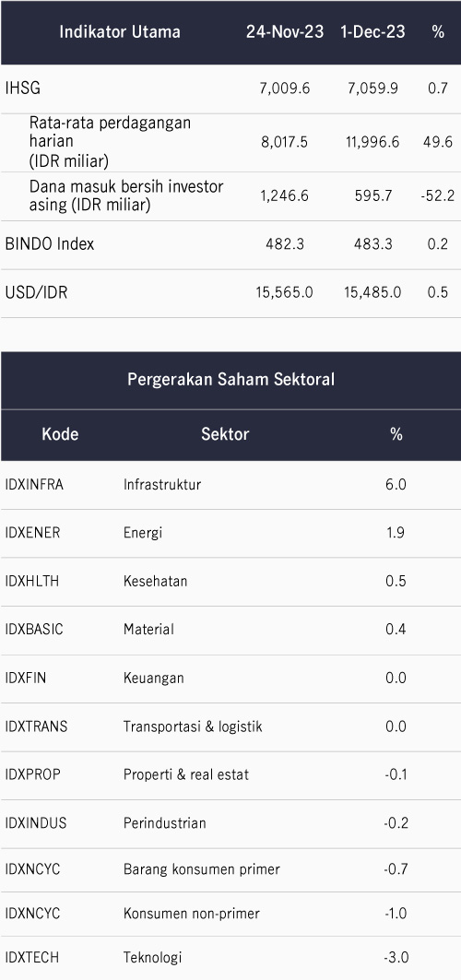
Task: Select the 1-Dec-23 column header
Action: coord(372,32)
